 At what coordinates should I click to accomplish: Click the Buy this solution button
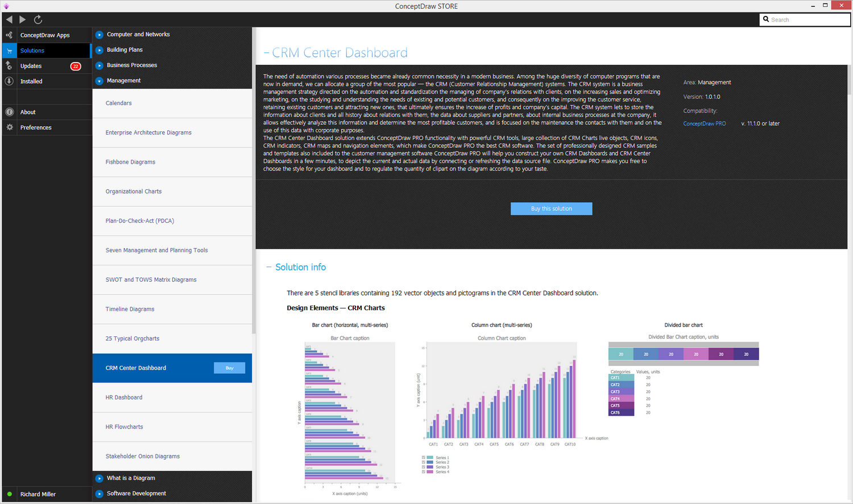pos(551,209)
